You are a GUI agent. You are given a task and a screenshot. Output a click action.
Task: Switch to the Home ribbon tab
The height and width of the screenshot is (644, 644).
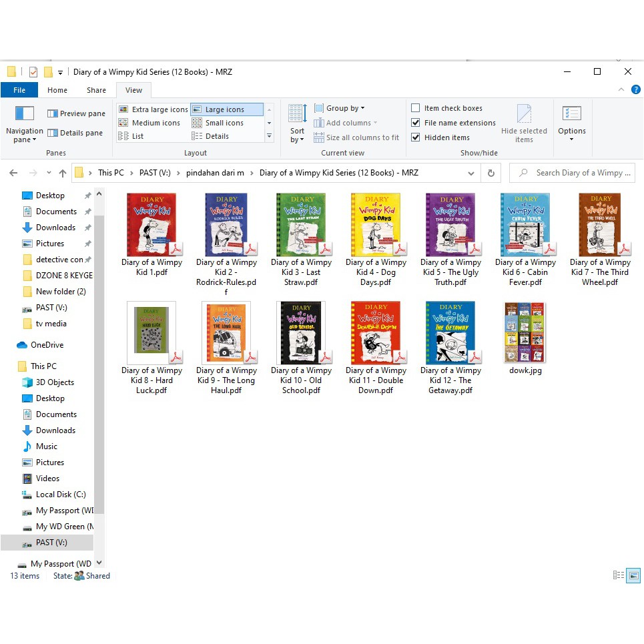[57, 90]
